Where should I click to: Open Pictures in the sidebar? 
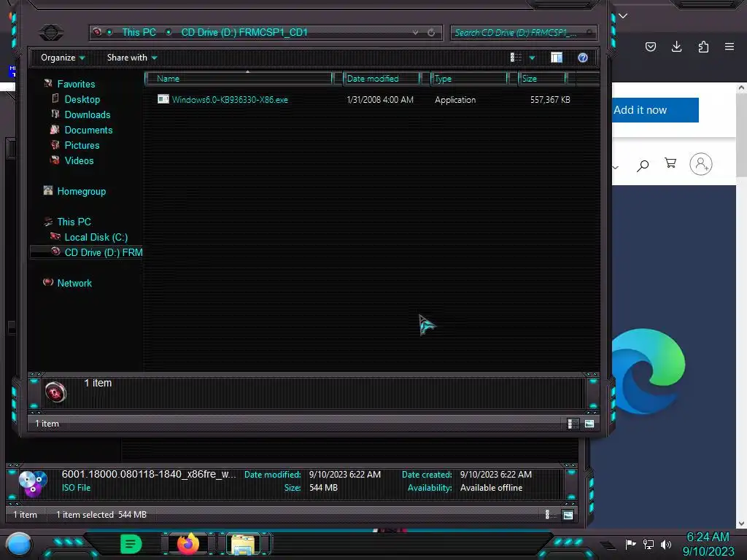point(82,145)
